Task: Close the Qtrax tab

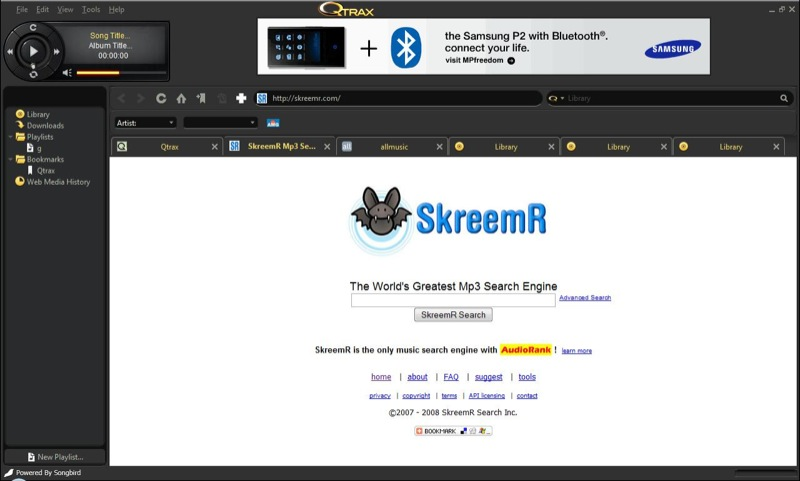Action: coord(215,147)
